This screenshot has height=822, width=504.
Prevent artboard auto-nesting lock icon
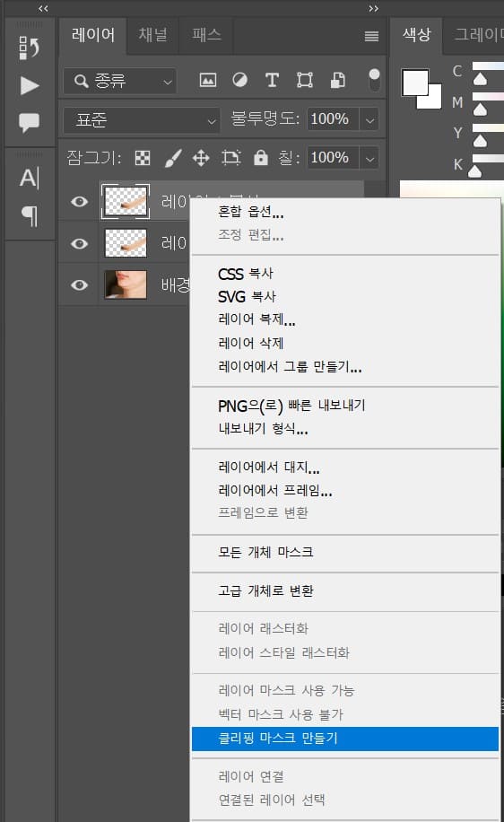230,158
